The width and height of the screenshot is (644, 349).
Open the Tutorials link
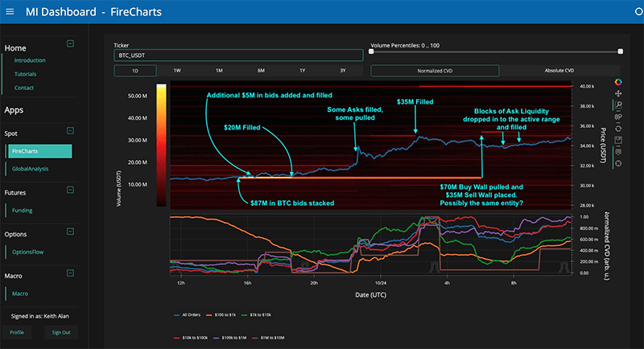click(x=25, y=74)
